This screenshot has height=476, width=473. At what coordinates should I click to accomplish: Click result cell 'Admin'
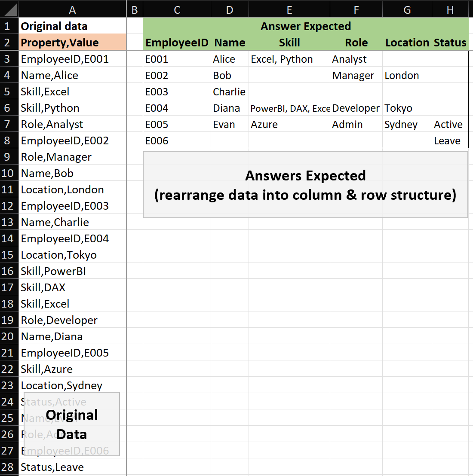coord(356,124)
